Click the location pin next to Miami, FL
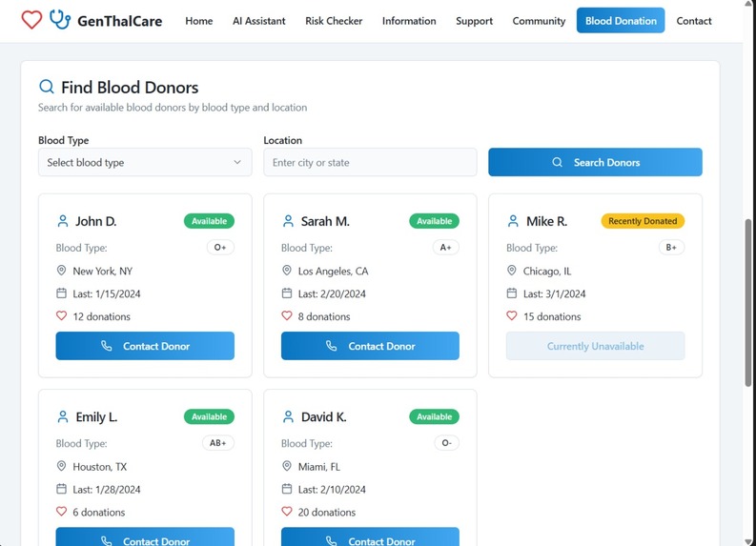 coord(287,466)
